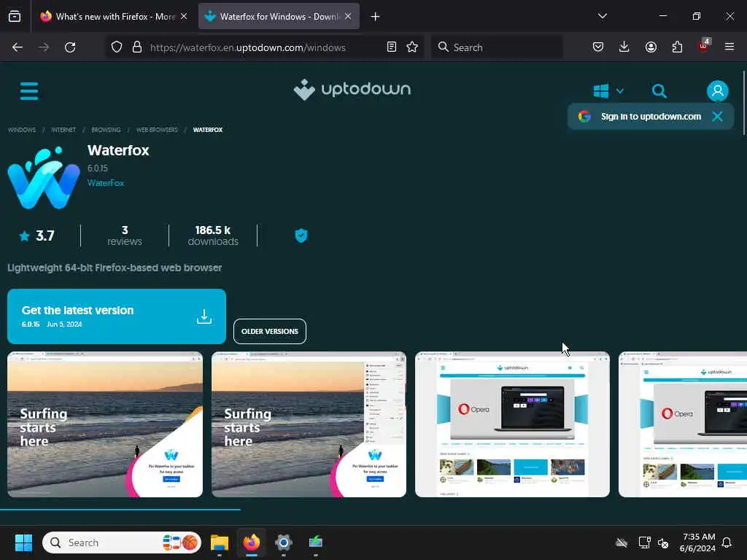Reload the current page
This screenshot has width=747, height=560.
pyautogui.click(x=70, y=47)
